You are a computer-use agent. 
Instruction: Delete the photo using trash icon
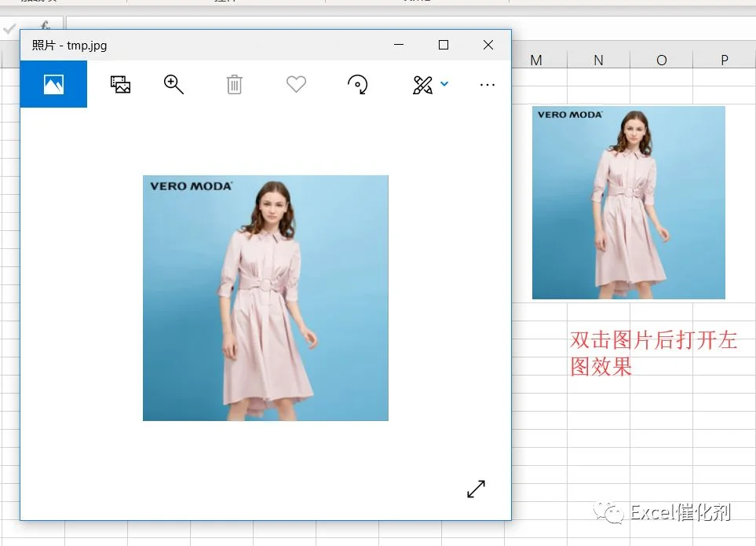(x=234, y=84)
